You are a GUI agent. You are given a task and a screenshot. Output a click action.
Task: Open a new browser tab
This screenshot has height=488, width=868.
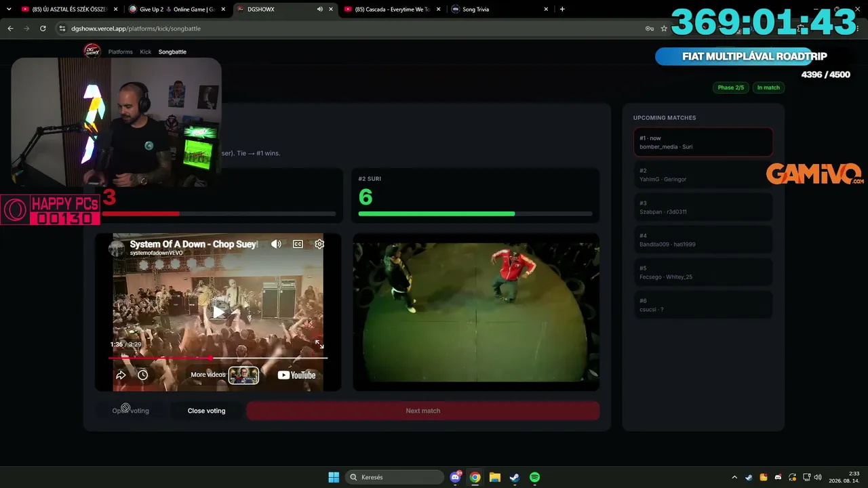point(562,9)
